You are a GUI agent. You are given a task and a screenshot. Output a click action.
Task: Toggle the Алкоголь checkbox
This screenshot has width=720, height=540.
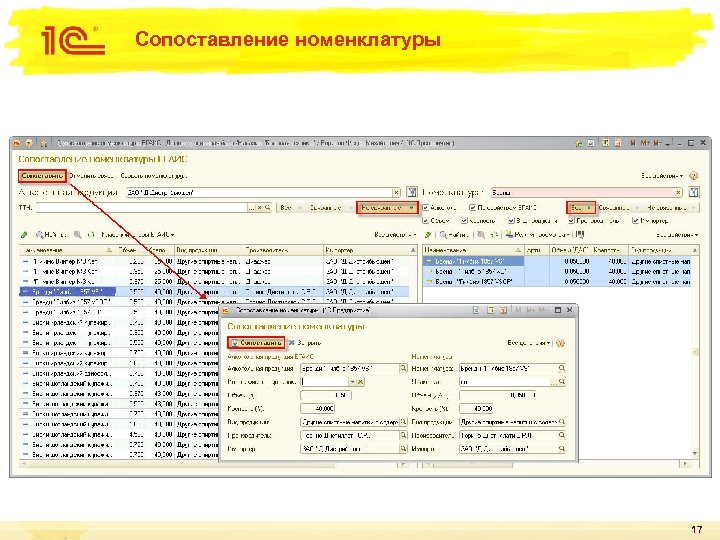pyautogui.click(x=426, y=208)
